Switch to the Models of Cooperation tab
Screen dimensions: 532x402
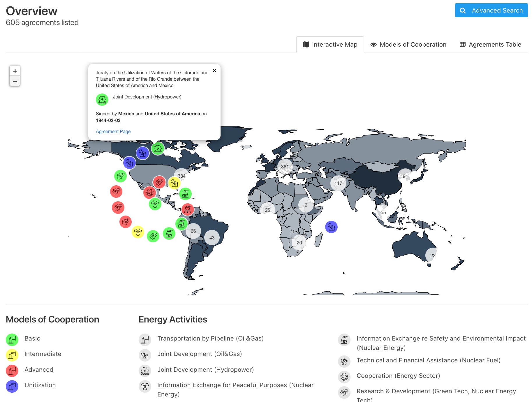408,45
